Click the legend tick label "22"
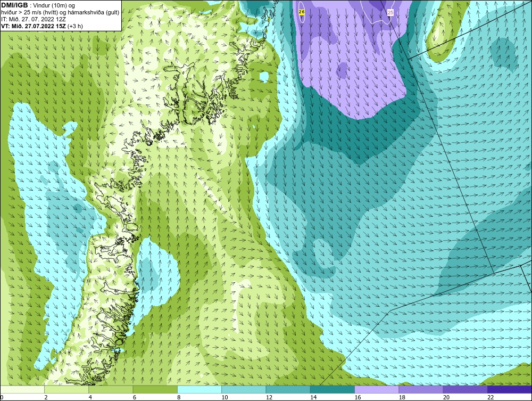532x401 pixels. pos(491,397)
